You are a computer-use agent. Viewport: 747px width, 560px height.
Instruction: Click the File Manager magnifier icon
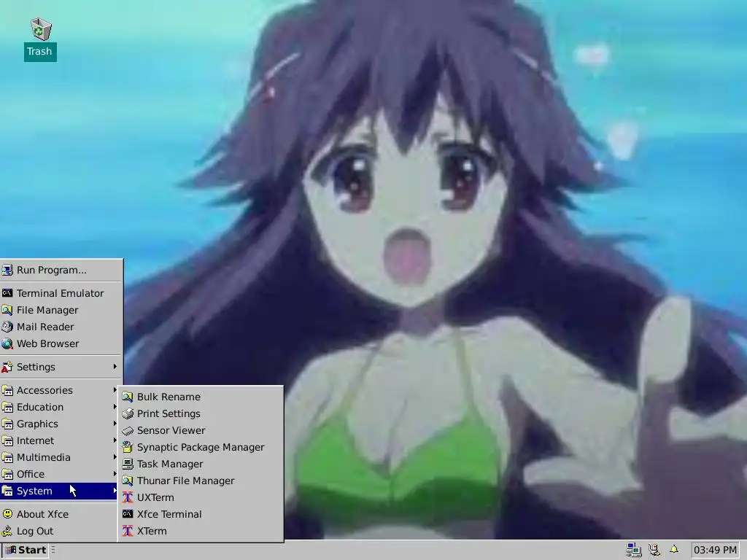pos(7,310)
